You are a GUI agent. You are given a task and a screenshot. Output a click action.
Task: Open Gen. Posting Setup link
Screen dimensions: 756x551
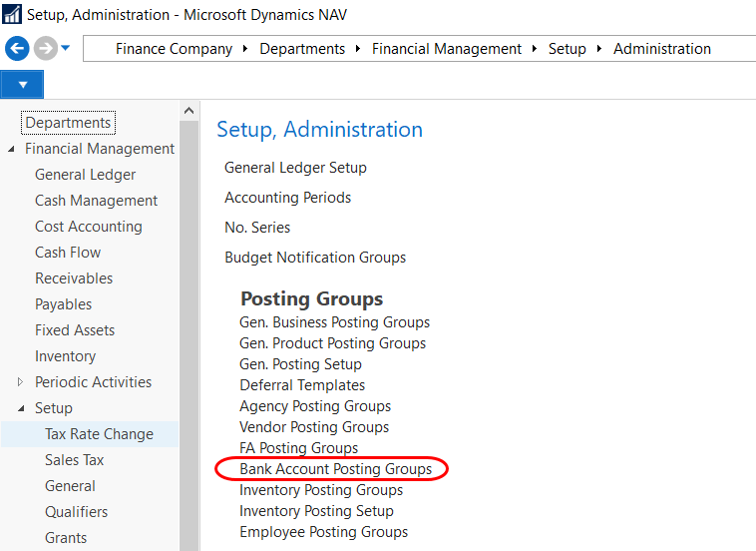pyautogui.click(x=300, y=364)
